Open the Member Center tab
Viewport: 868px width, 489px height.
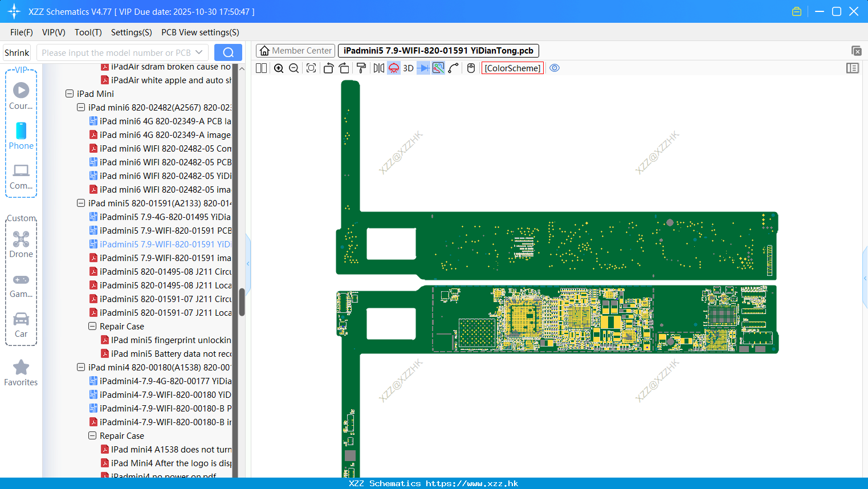click(296, 51)
